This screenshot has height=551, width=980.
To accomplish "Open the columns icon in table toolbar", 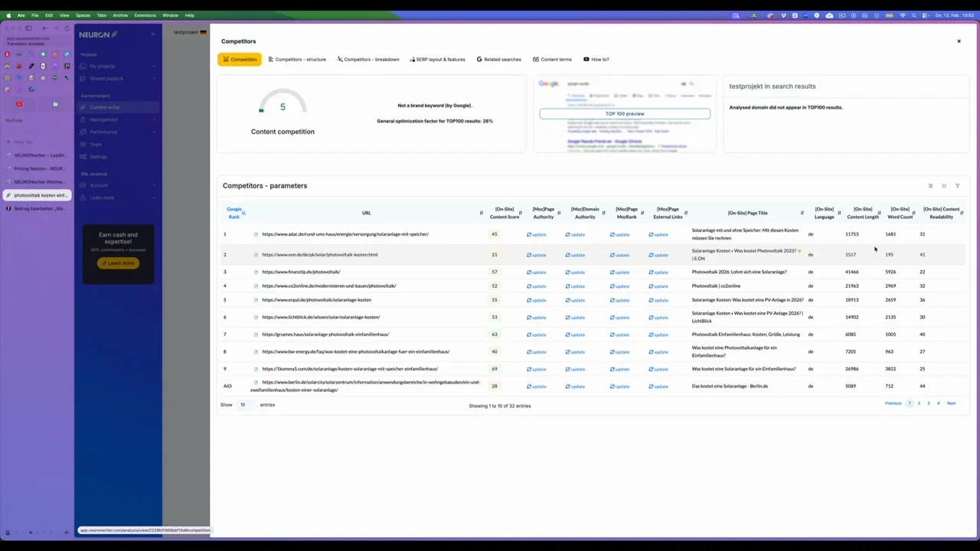I will point(943,185).
